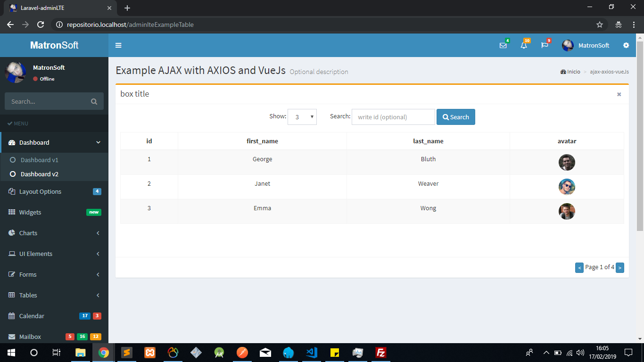Screen dimensions: 644x362
Task: Go to next page with > button
Action: pos(620,268)
